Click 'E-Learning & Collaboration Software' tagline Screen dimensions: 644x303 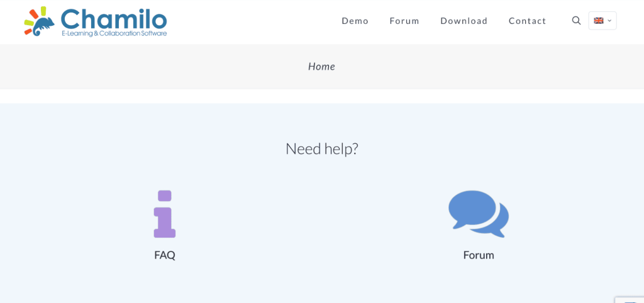[x=114, y=34]
